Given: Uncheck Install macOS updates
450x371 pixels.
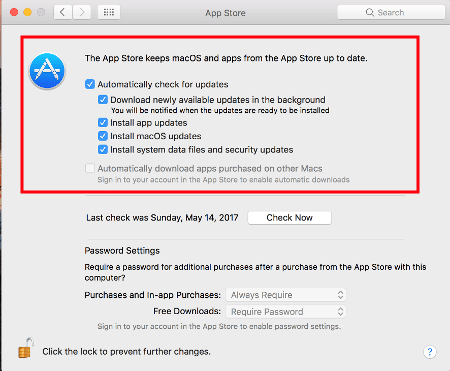Looking at the screenshot, I should coord(103,136).
